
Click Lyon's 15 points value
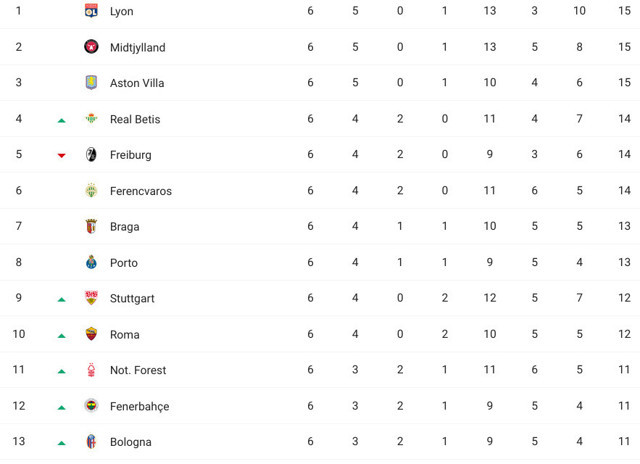(x=624, y=11)
